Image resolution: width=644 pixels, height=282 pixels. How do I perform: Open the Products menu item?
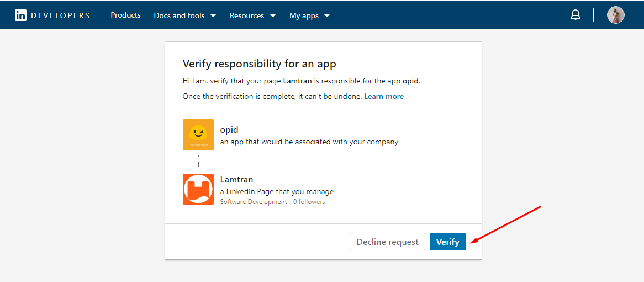tap(126, 15)
